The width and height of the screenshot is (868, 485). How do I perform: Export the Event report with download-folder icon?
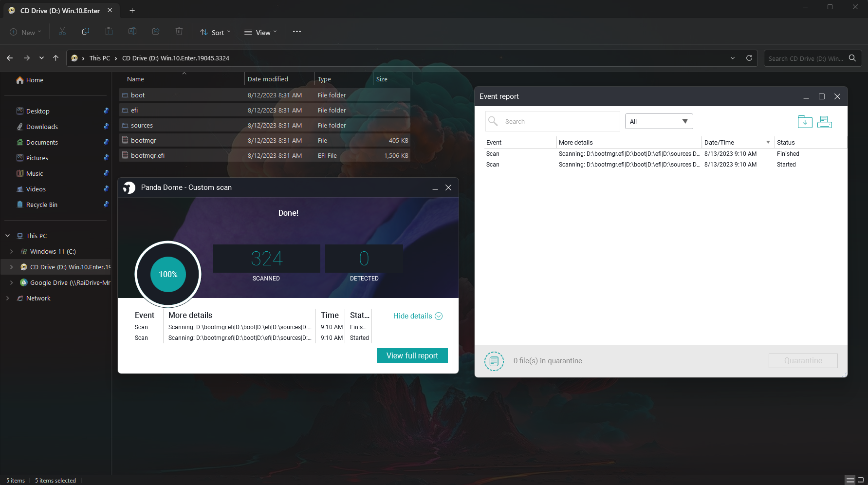(805, 122)
